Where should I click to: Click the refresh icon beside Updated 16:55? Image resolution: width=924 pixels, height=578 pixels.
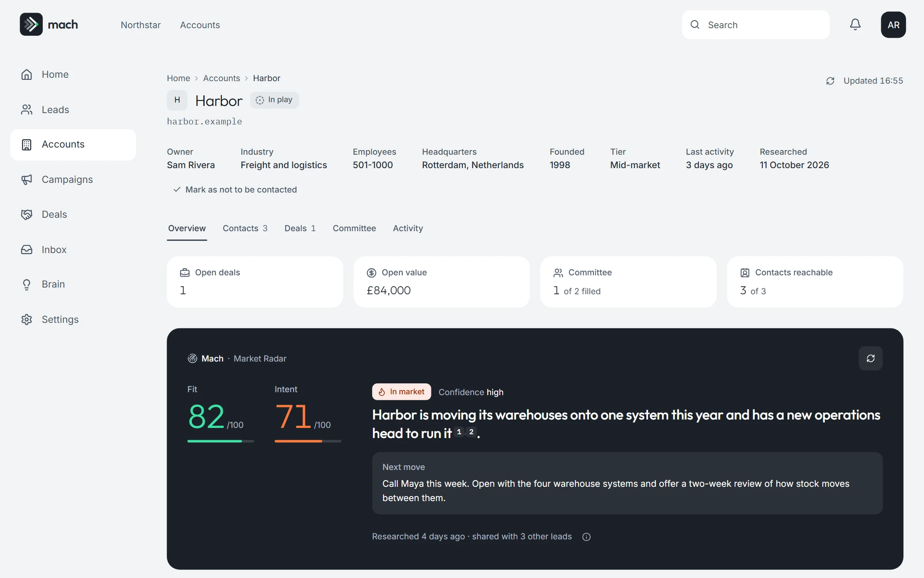click(x=830, y=81)
